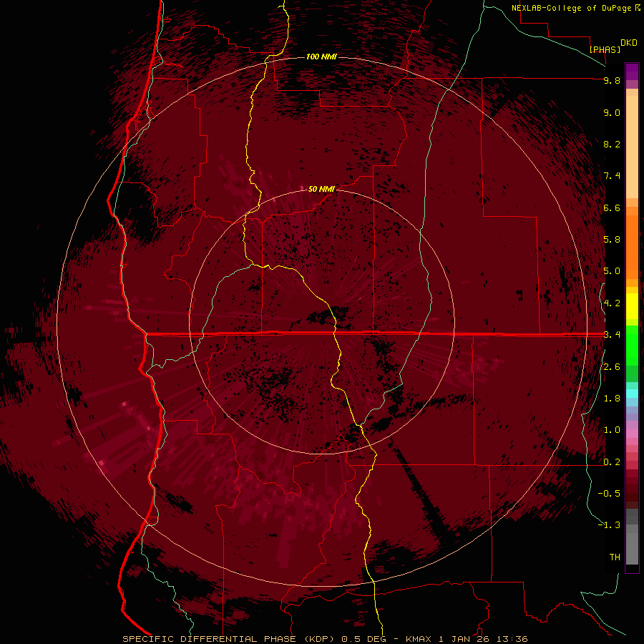
Task: Select the 8.2 value on the scale
Action: pos(612,144)
